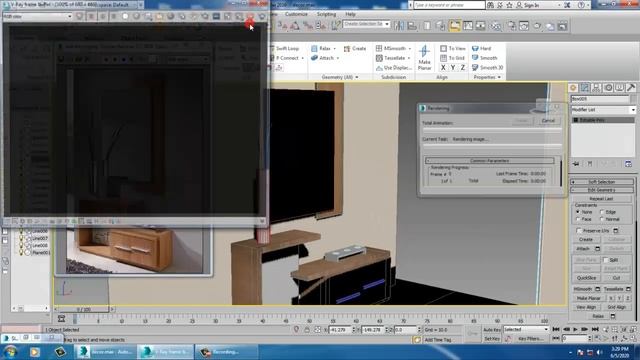
Task: Click the Mirror tool in main toolbar
Action: [x=399, y=26]
